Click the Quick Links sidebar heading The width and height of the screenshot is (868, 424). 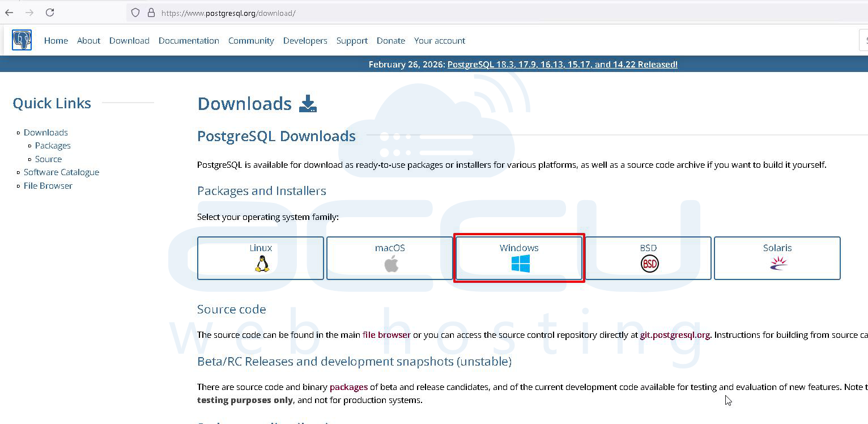pos(52,103)
